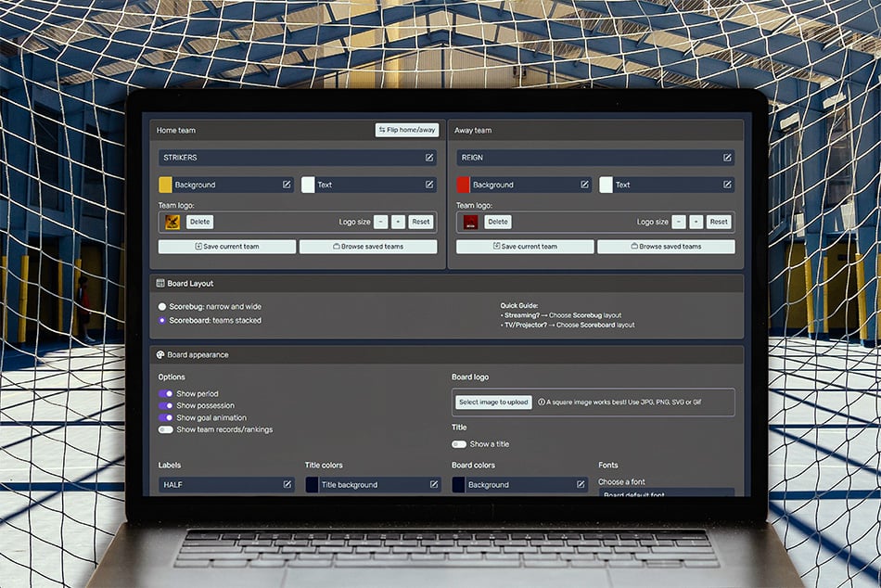881x588 pixels.
Task: Click the Flip home/away button
Action: tap(405, 130)
